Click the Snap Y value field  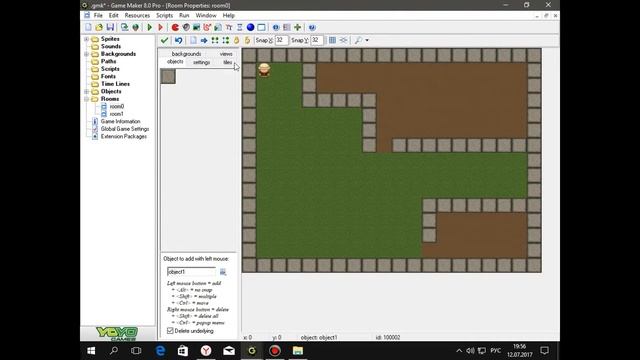(x=317, y=40)
